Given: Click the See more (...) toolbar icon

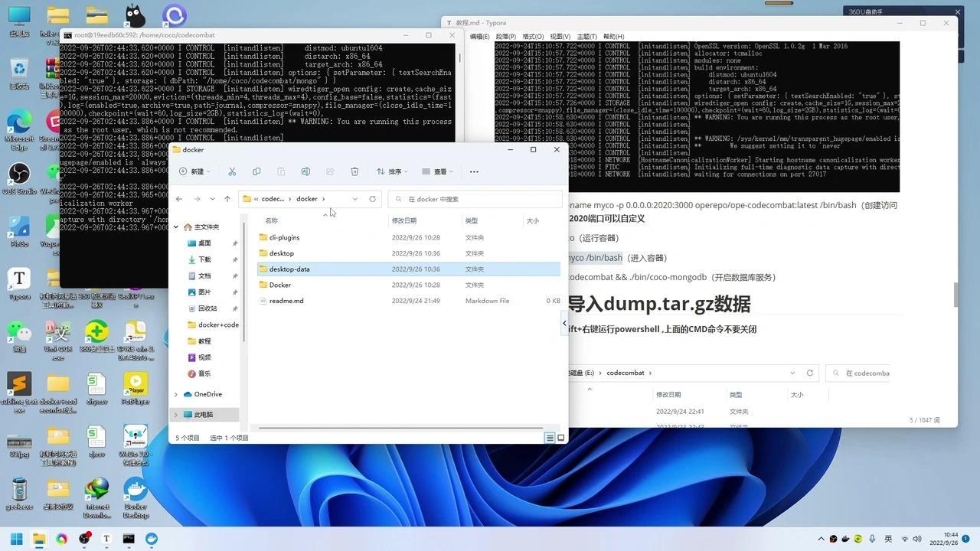Looking at the screenshot, I should [473, 171].
